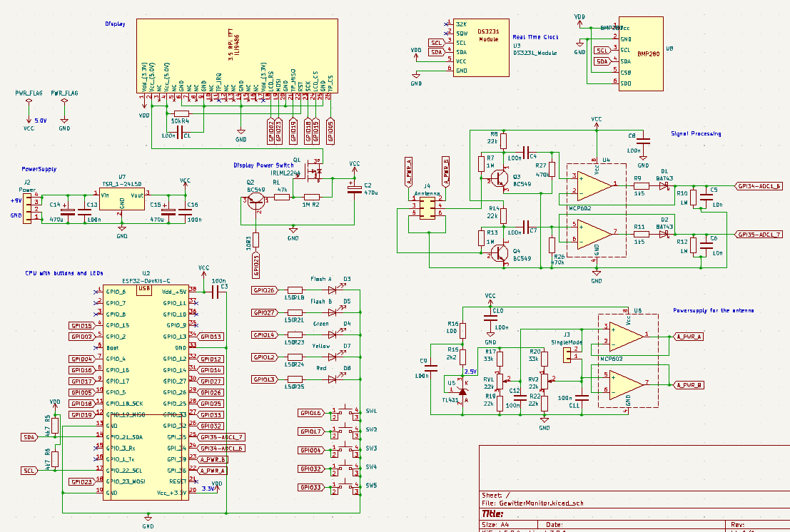Click the TL431 reference U5 symbol
This screenshot has width=790, height=532.
click(x=462, y=390)
